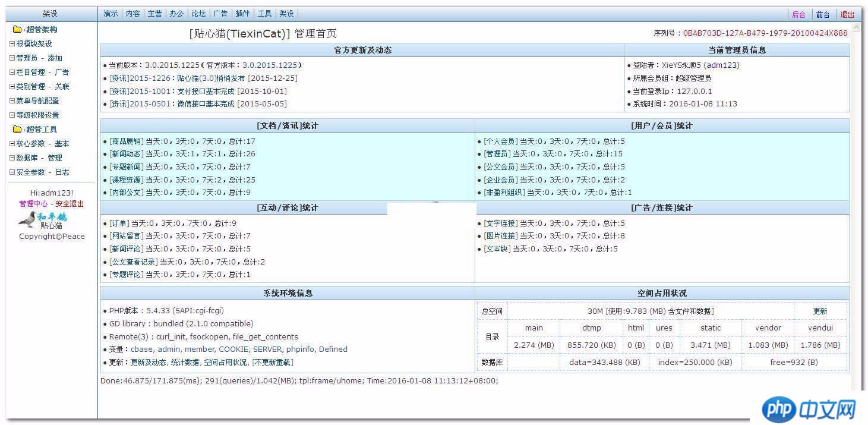Open the 办公 menu in the top bar

click(176, 14)
